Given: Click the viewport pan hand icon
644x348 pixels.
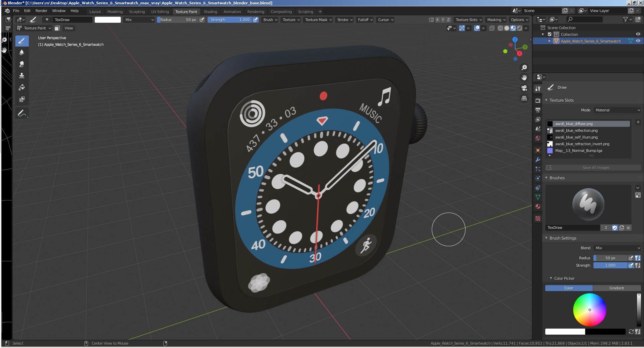Looking at the screenshot, I should 524,78.
